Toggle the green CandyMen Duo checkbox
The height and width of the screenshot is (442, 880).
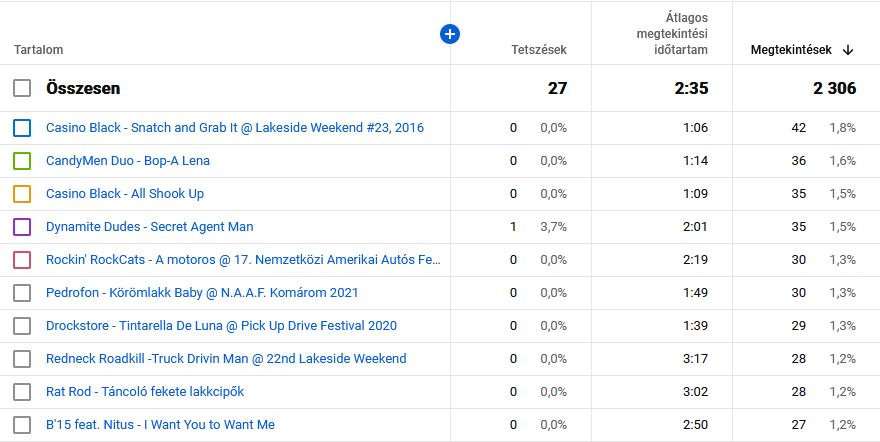22,161
